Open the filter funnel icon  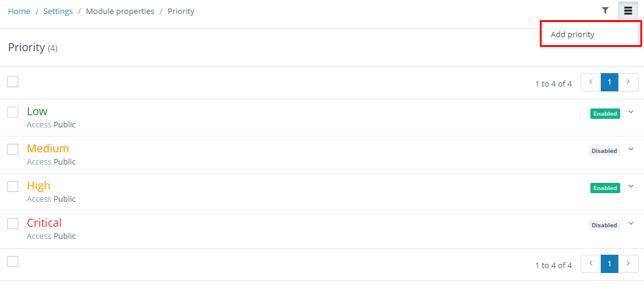coord(605,11)
